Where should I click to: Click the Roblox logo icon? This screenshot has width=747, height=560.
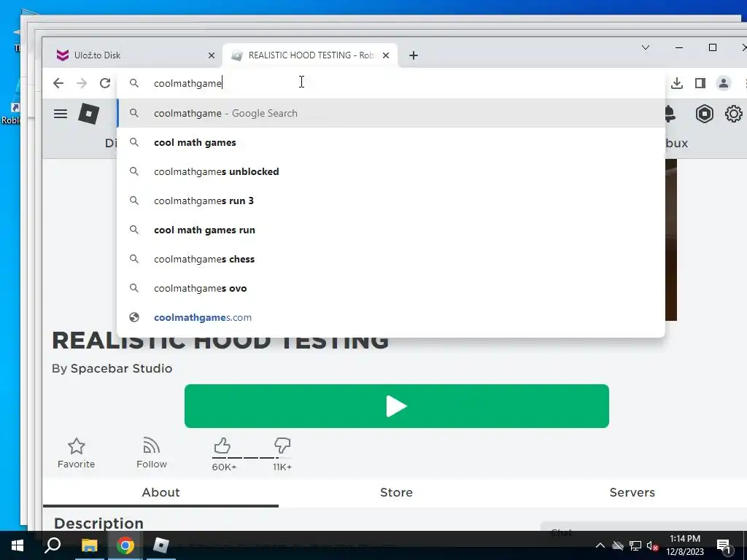(x=88, y=114)
